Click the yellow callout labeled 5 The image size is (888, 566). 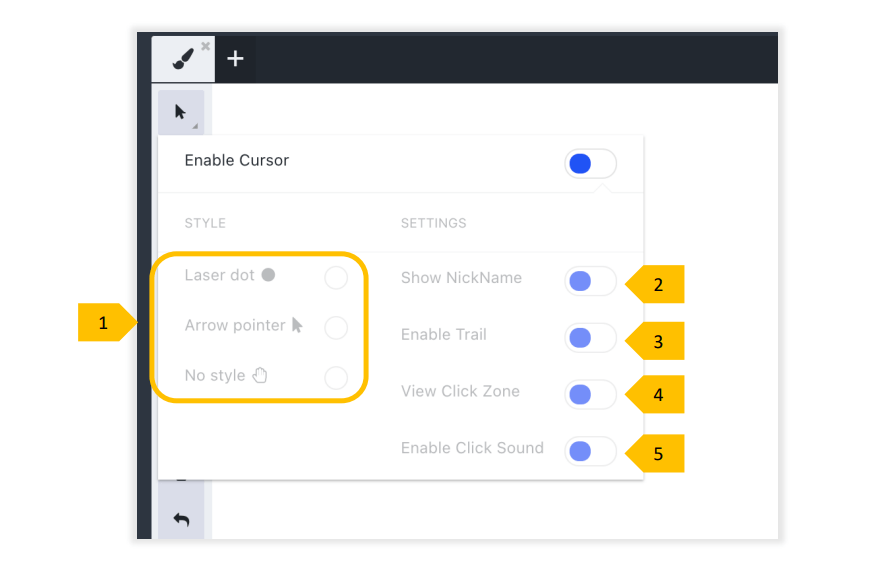(657, 453)
